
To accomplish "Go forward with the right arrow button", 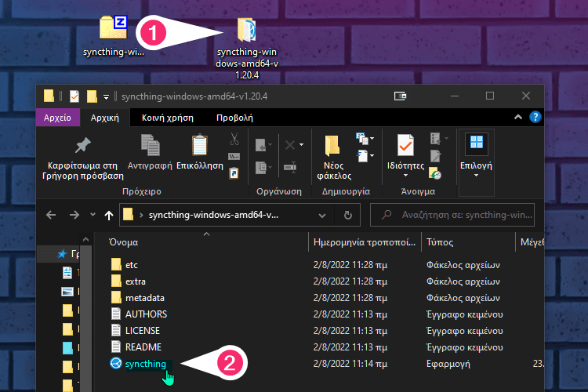I will (74, 215).
